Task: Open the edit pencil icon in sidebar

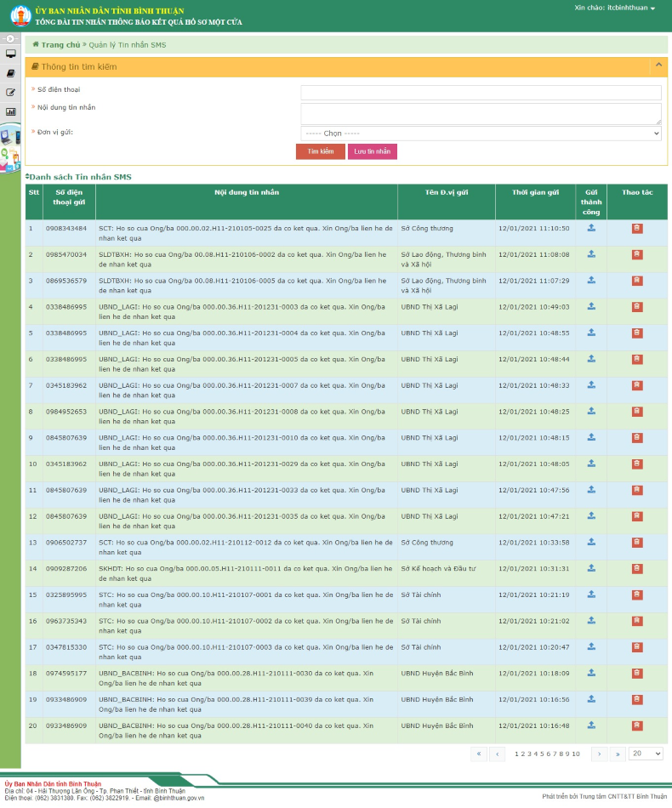Action: (10, 92)
